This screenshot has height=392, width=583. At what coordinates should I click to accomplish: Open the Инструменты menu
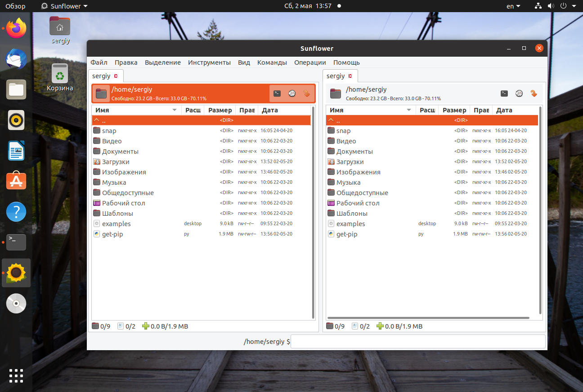209,62
